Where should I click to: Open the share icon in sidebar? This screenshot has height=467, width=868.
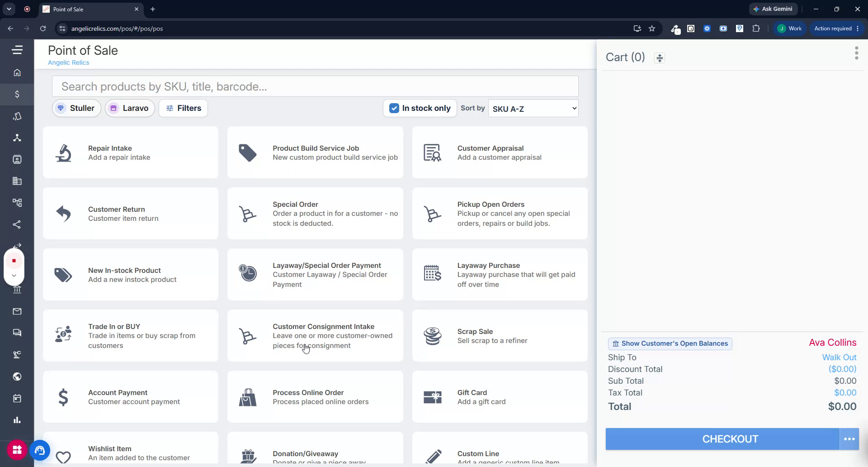pos(17,224)
